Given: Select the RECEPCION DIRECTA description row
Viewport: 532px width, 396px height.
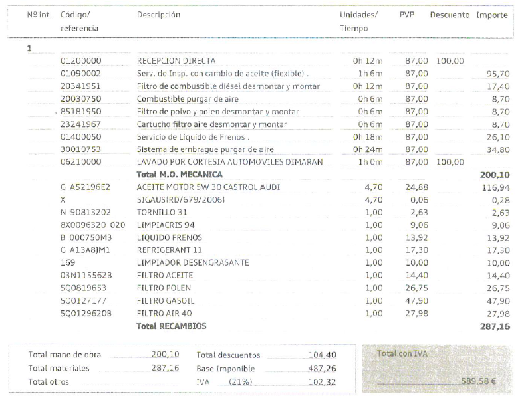Looking at the screenshot, I should pos(176,61).
